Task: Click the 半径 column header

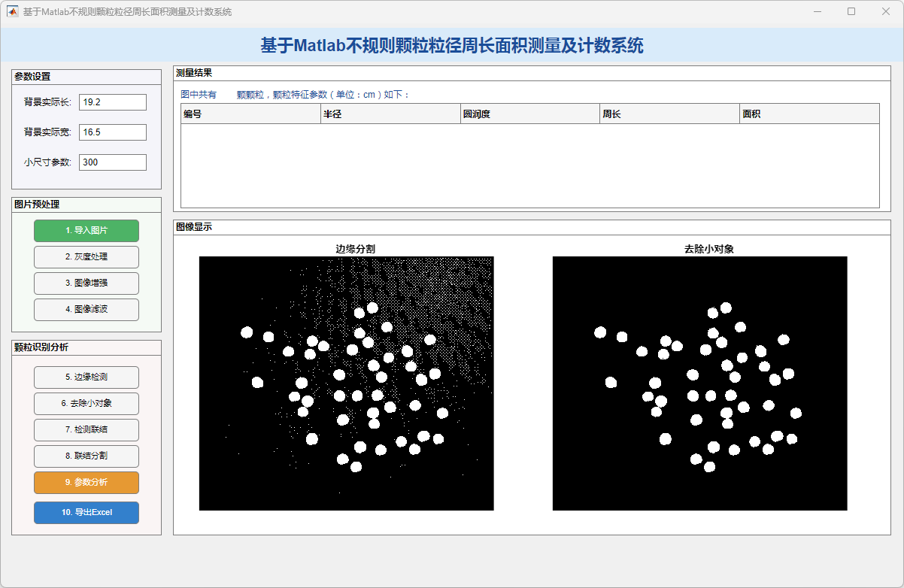Action: pyautogui.click(x=390, y=114)
